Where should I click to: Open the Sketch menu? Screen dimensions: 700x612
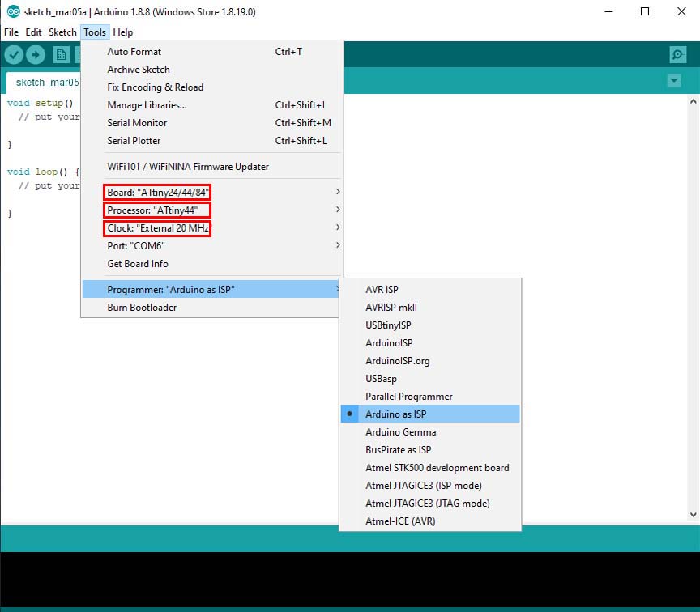point(62,32)
